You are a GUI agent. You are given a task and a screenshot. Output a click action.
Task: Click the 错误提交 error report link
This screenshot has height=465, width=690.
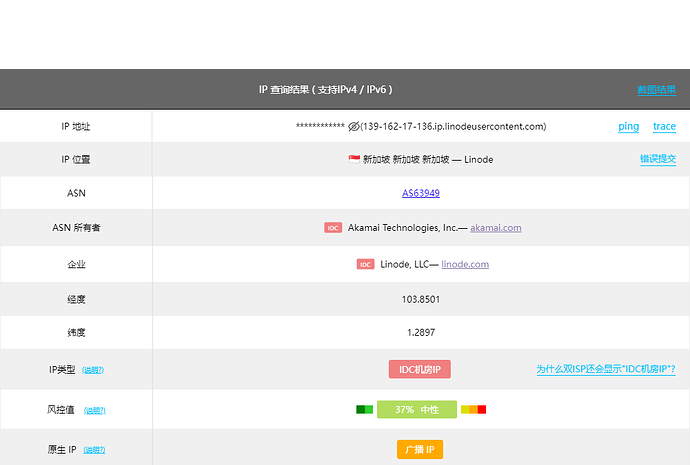point(658,159)
